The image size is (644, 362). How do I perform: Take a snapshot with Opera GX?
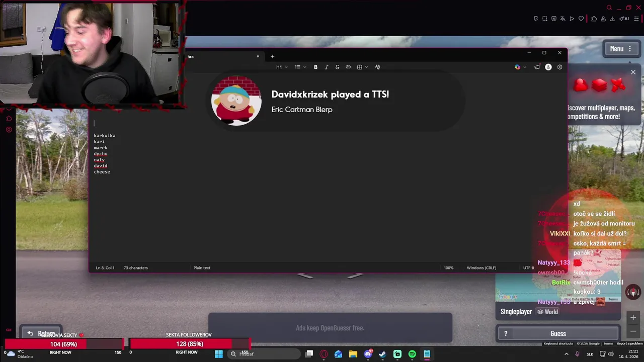tap(544, 19)
